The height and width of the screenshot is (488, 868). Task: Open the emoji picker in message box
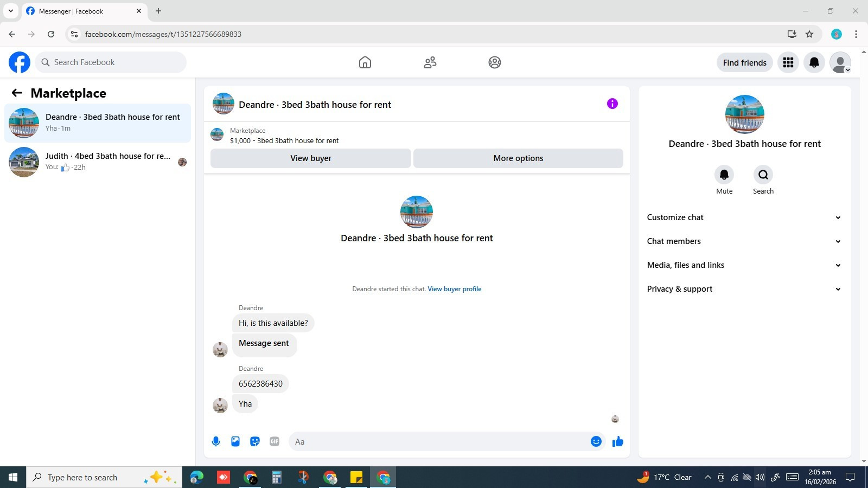click(x=596, y=441)
